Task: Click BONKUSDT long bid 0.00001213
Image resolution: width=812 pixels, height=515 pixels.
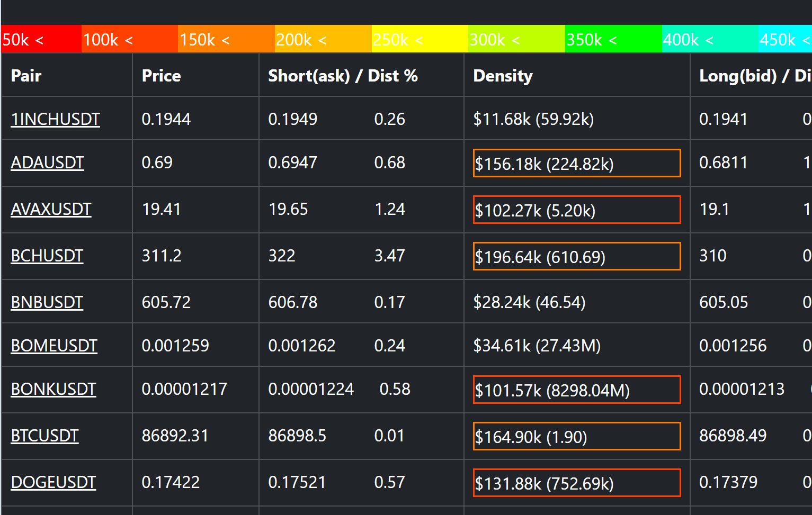Action: tap(742, 389)
